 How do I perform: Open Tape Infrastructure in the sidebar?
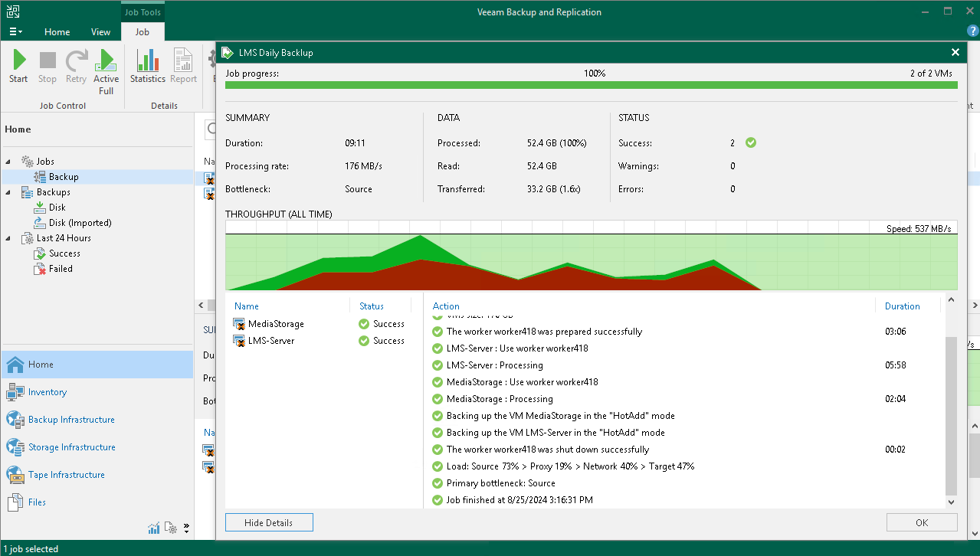point(97,475)
